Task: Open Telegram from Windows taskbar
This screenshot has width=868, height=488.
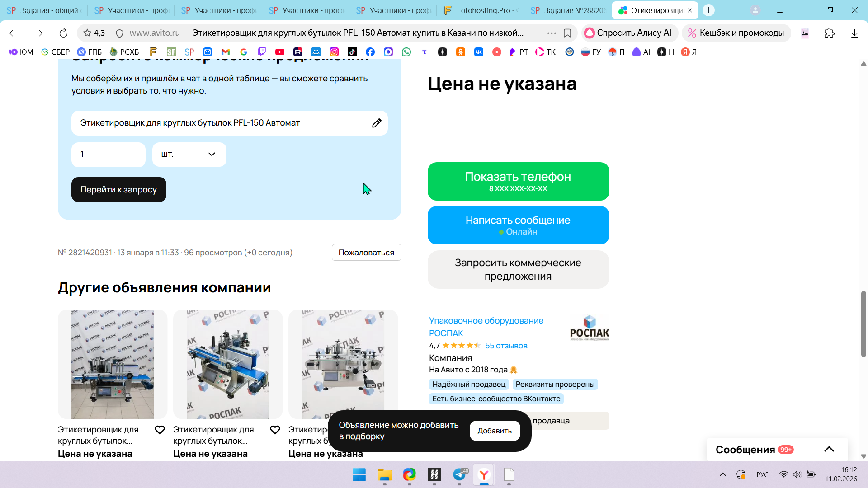Action: 459,474
